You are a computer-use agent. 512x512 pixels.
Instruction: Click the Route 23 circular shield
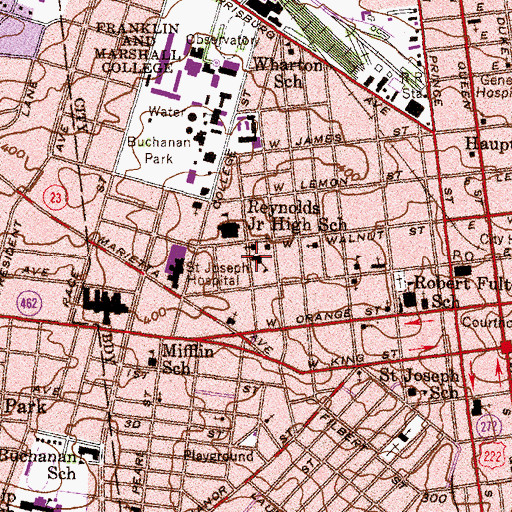56,198
